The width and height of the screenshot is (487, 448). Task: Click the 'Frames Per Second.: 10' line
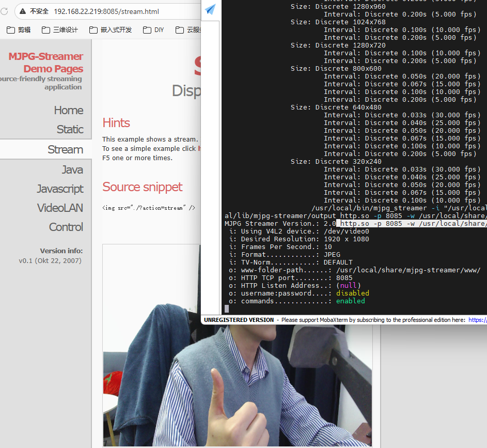(280, 247)
